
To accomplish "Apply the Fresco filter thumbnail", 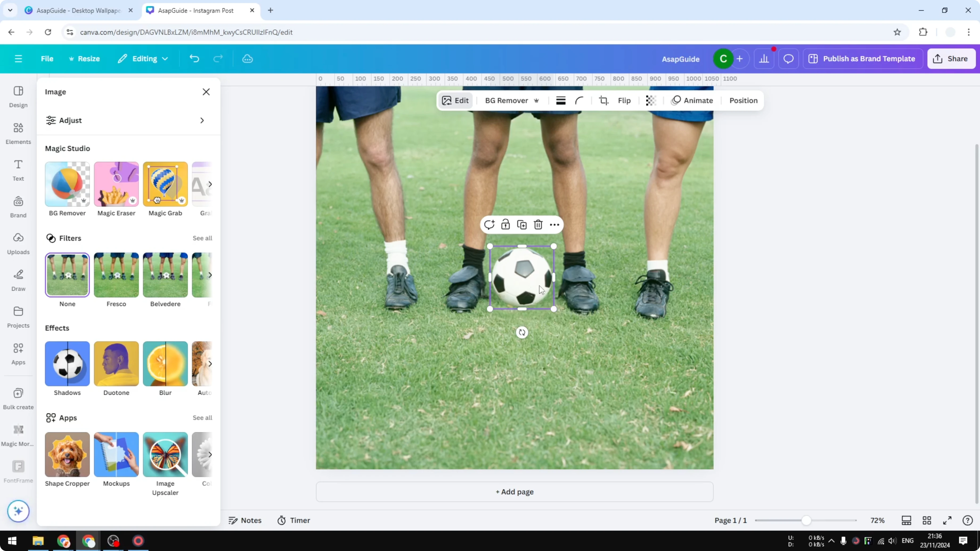I will point(116,274).
